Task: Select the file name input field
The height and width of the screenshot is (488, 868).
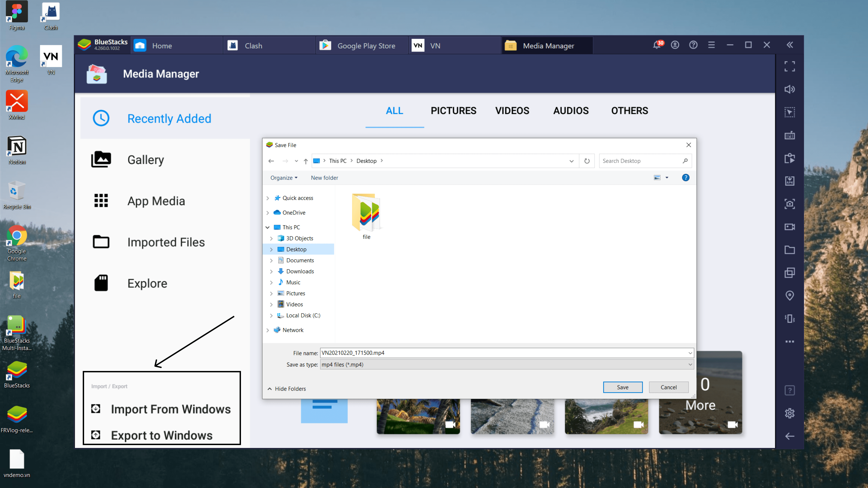Action: coord(472,353)
